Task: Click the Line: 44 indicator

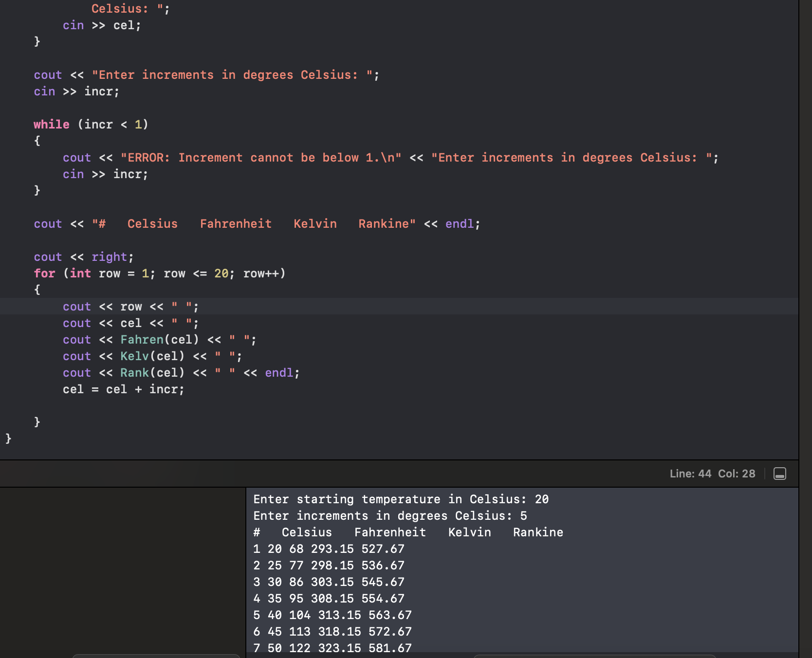Action: pyautogui.click(x=690, y=474)
